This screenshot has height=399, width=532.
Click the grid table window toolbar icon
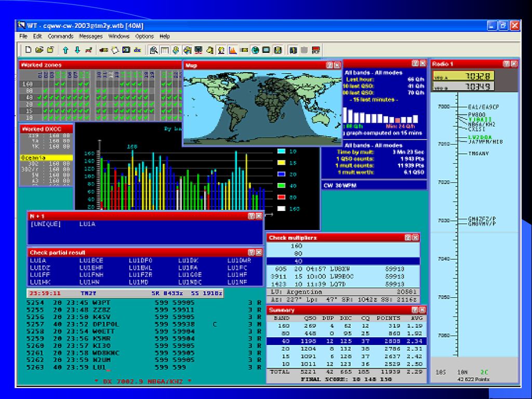(165, 50)
